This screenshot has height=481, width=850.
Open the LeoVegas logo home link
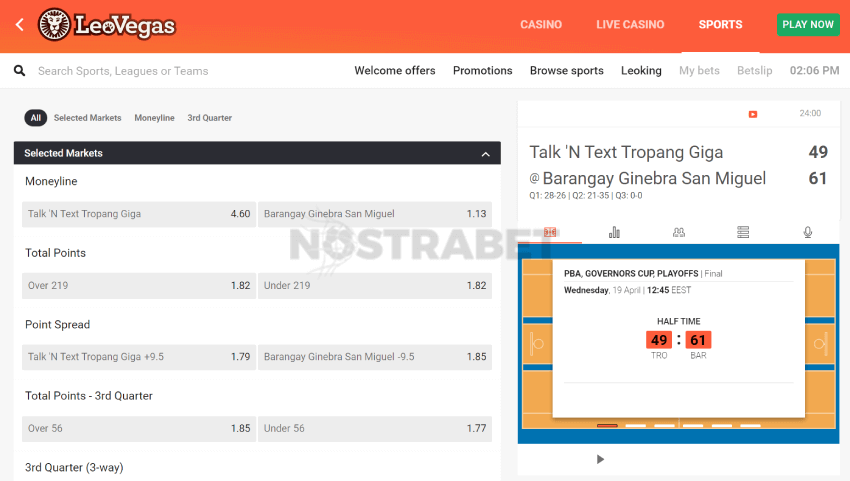pyautogui.click(x=106, y=24)
